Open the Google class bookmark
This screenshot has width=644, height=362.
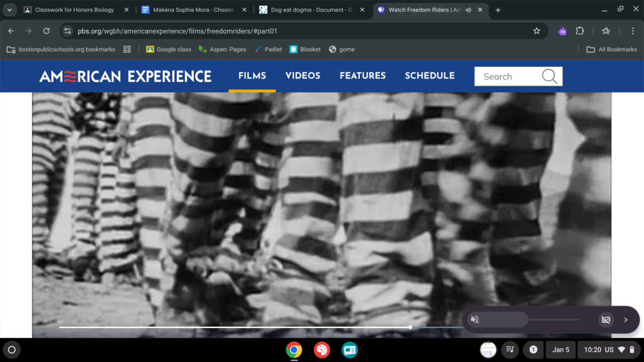click(x=169, y=49)
